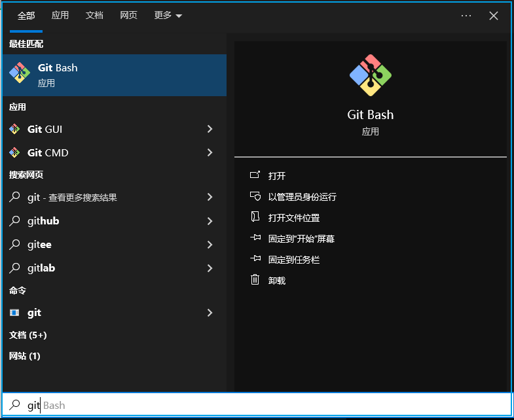
Task: Click the uninstall trash can icon
Action: pos(255,280)
